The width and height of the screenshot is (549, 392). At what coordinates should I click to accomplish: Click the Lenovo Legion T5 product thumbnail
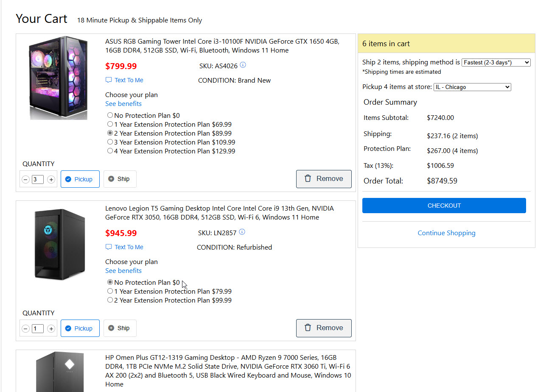59,245
